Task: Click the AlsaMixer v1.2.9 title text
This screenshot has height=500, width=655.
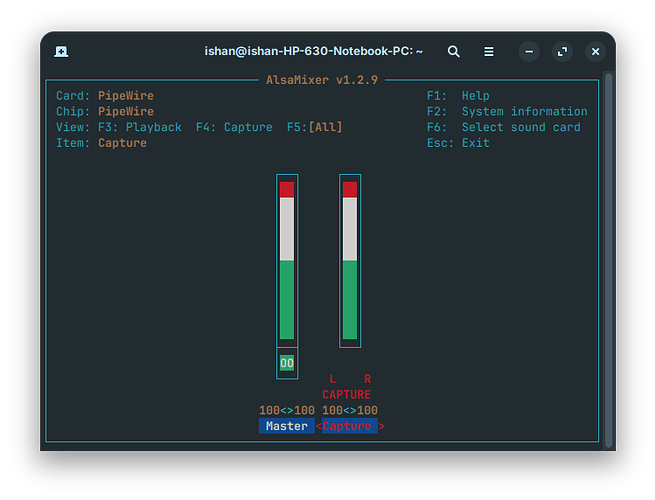Action: click(x=322, y=80)
